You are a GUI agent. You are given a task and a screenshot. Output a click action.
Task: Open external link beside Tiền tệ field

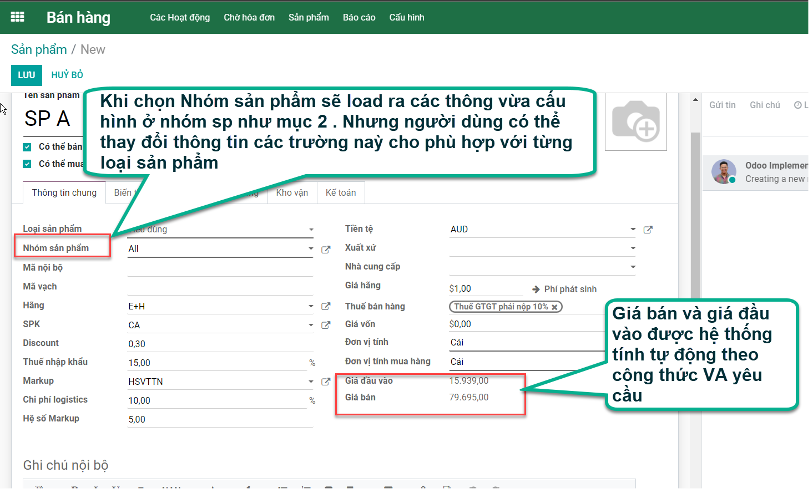[x=648, y=230]
